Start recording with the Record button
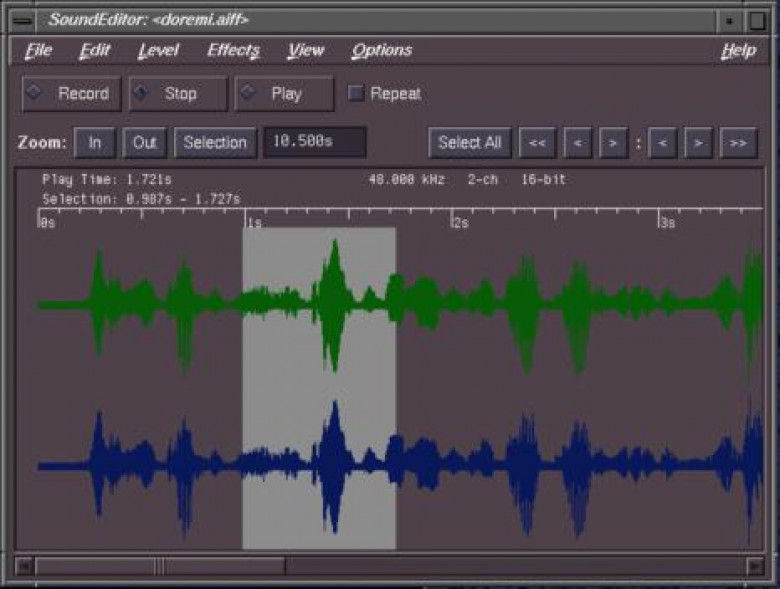This screenshot has width=780, height=589. pos(72,94)
